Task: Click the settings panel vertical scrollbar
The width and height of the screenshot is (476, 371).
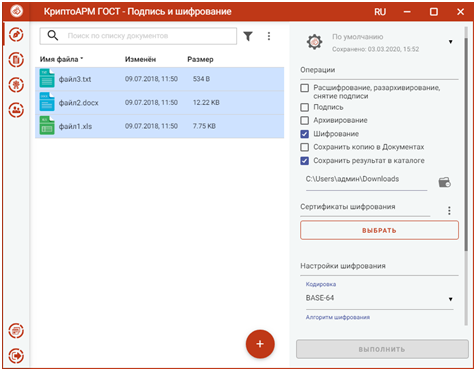Action: (x=466, y=143)
